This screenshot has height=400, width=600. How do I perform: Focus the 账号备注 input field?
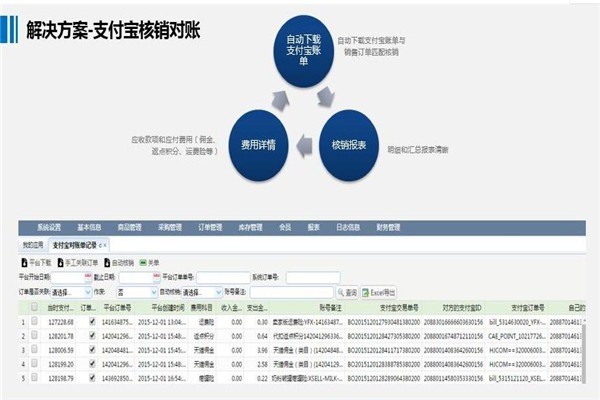coord(292,292)
